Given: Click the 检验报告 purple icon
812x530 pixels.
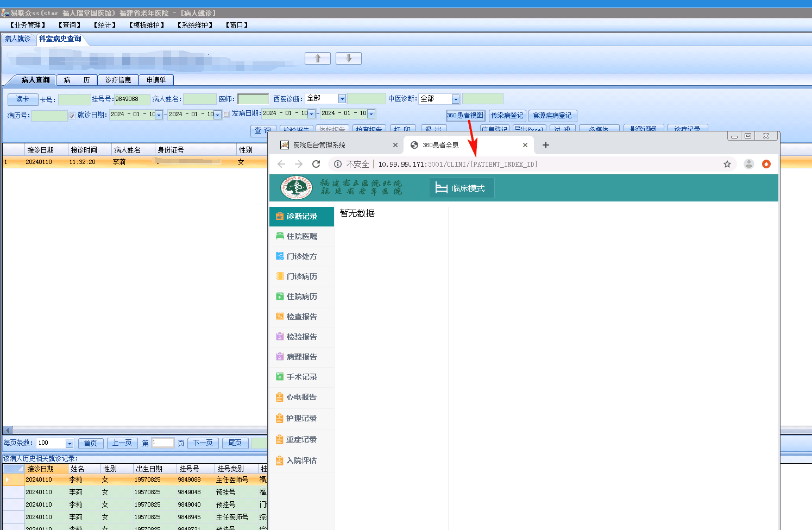Looking at the screenshot, I should click(x=280, y=337).
